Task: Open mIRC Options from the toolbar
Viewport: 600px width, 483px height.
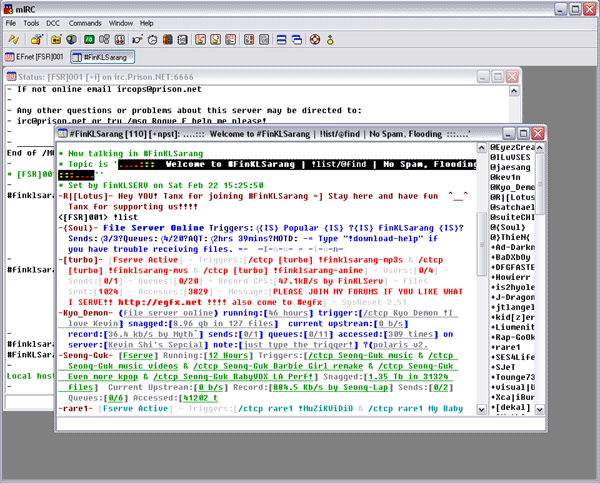Action: [x=36, y=39]
